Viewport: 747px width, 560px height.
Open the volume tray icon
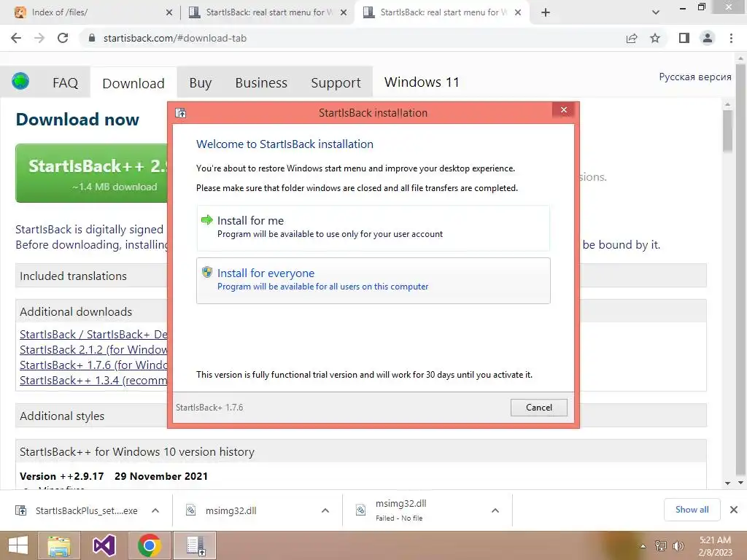678,546
